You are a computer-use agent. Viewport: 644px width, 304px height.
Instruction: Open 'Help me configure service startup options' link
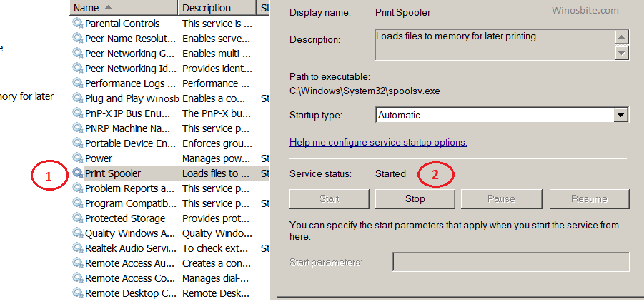coord(378,143)
